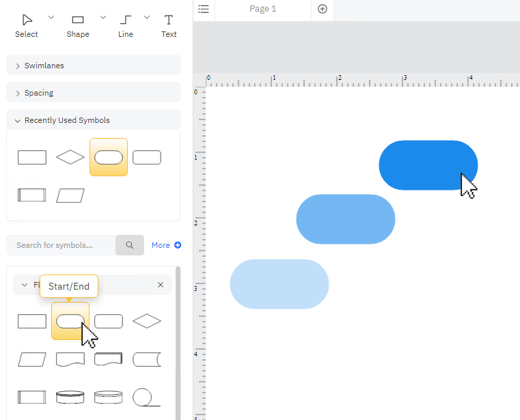Pick the Line connector tool
This screenshot has height=420, width=520.
[x=126, y=25]
